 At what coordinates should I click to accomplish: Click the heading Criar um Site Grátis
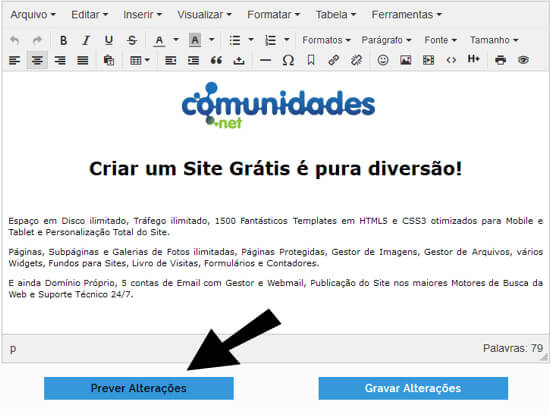[275, 168]
